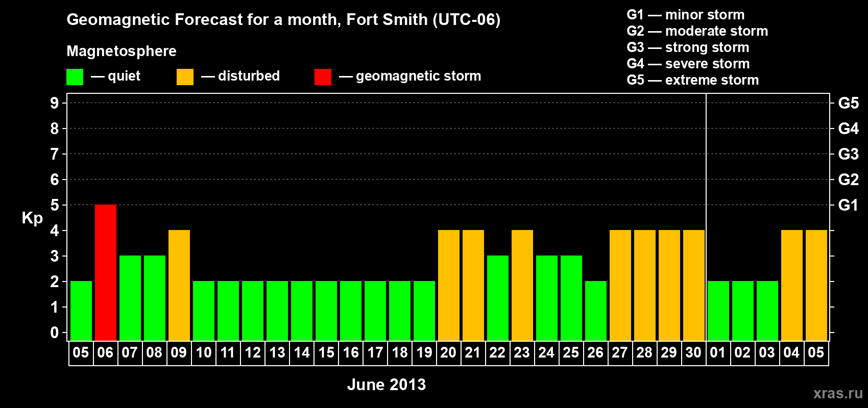Viewport: 868px width, 408px height.
Task: Click the G1 label on right axis
Action: 849,205
